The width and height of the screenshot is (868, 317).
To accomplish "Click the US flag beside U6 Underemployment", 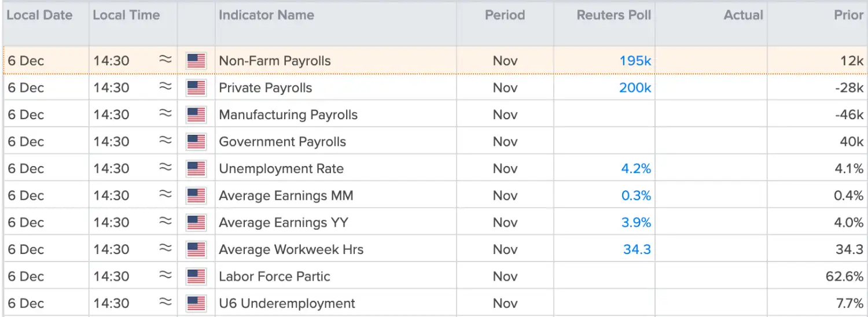I will point(196,304).
